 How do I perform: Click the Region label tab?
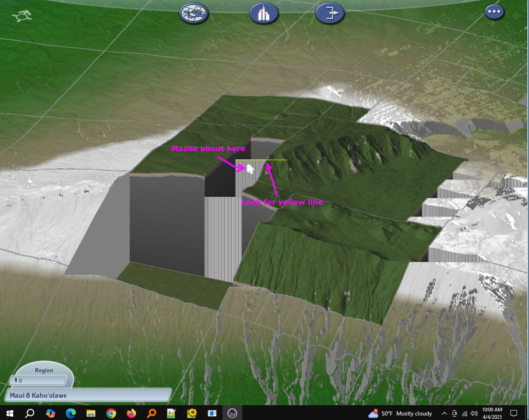[x=44, y=370]
